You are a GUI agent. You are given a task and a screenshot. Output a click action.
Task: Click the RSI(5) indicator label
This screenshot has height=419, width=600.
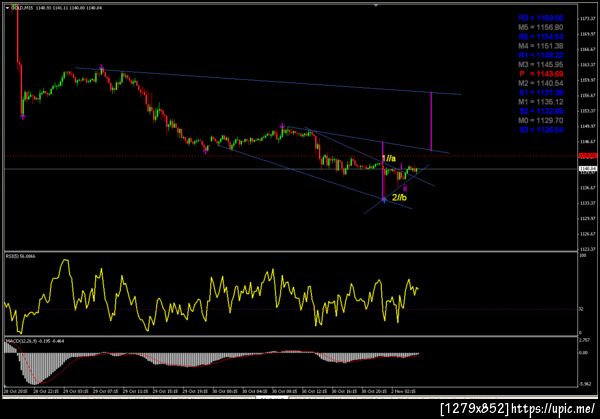coord(20,256)
